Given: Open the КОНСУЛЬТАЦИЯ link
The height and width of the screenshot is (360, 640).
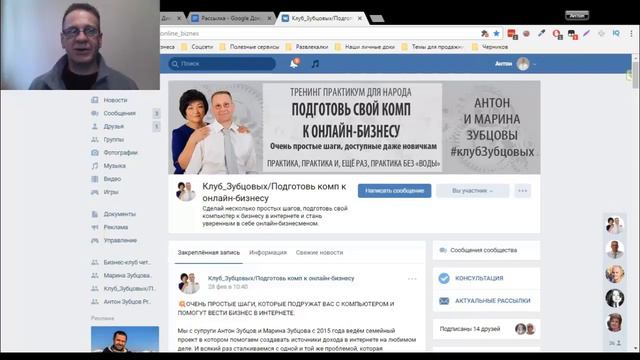Looking at the screenshot, I should click(x=479, y=278).
